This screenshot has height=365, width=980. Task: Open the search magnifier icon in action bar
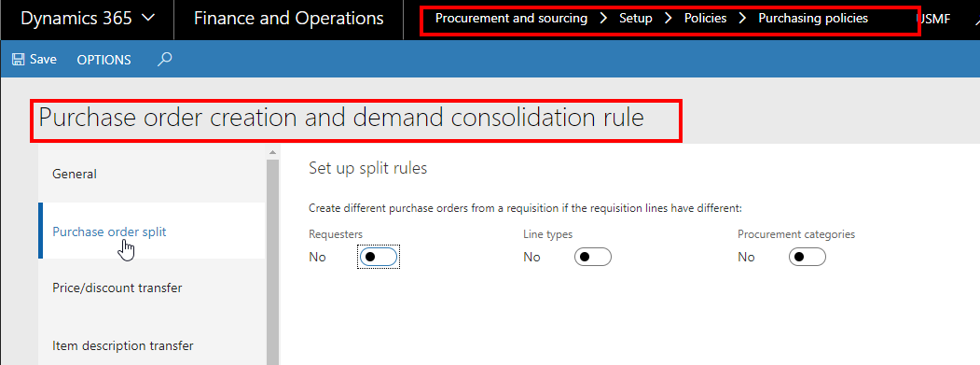click(x=164, y=60)
